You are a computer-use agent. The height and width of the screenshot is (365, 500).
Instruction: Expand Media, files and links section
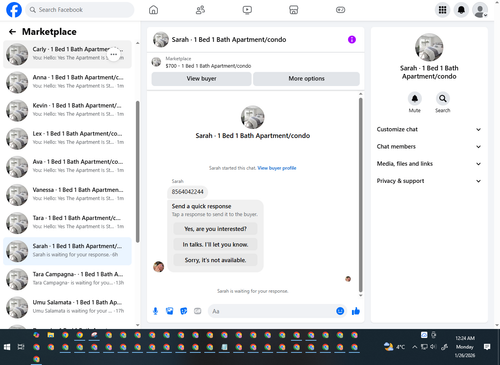(x=429, y=164)
